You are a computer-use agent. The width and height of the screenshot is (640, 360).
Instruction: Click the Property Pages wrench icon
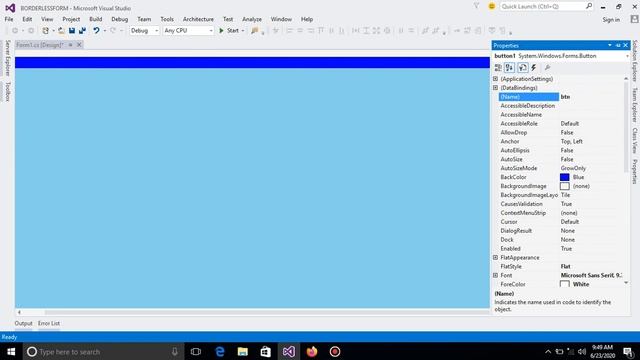(x=547, y=68)
